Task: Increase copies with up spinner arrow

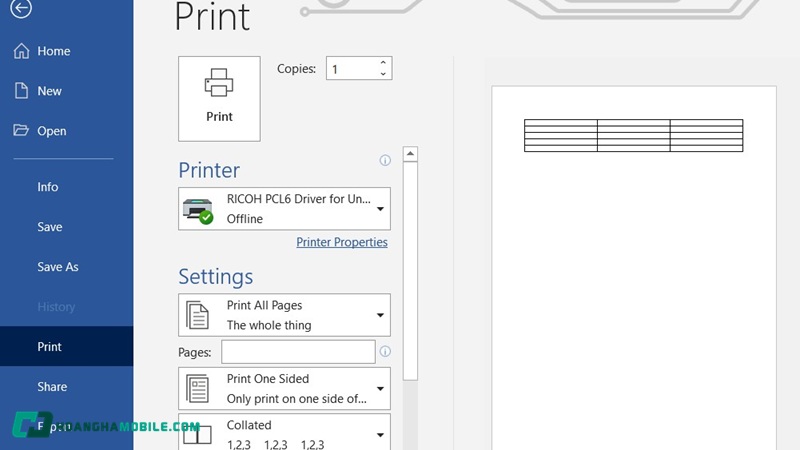Action: coord(383,63)
